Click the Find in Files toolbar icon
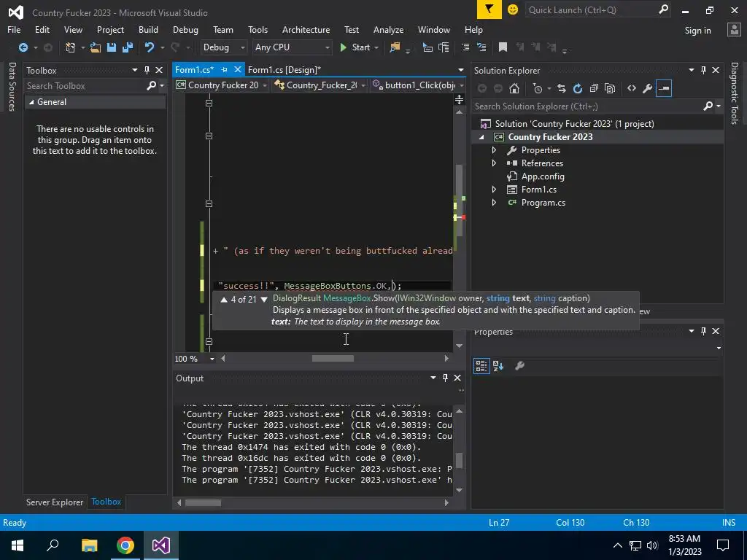The width and height of the screenshot is (747, 560). pos(395,47)
